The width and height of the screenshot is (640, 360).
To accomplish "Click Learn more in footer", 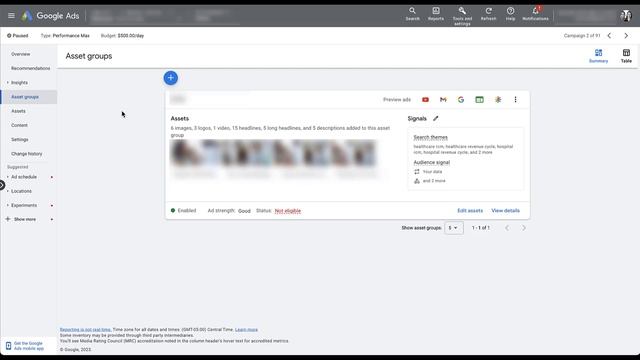I will click(246, 329).
